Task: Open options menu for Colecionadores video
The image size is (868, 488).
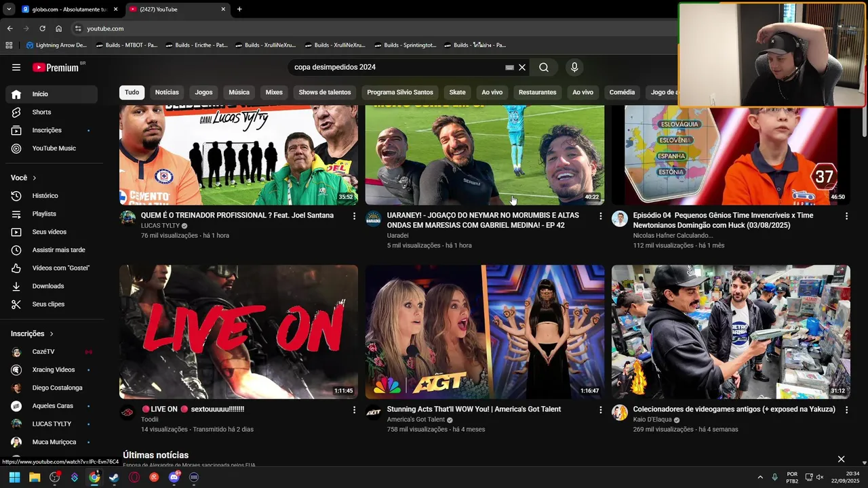Action: click(846, 410)
